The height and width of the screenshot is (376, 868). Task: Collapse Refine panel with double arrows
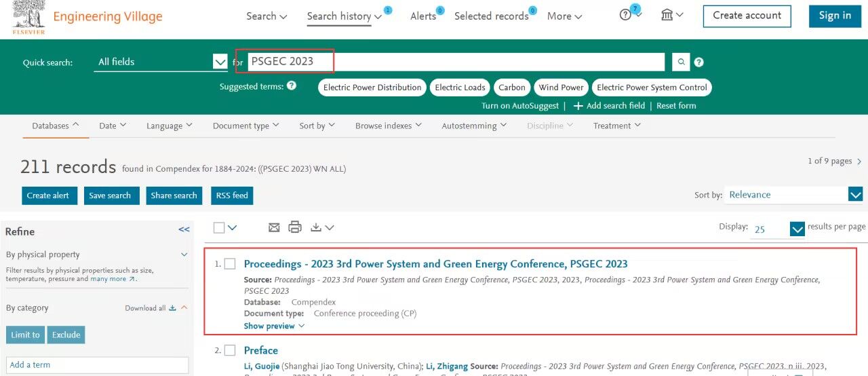click(184, 229)
